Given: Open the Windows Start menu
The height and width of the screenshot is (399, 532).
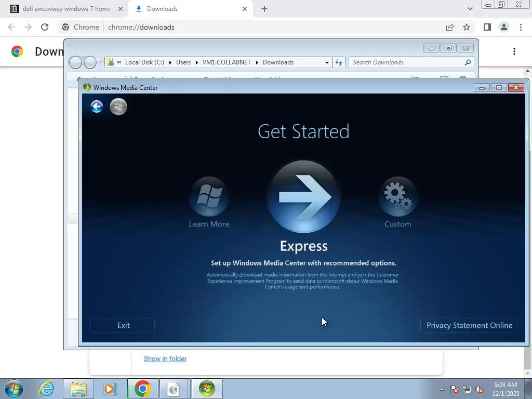Looking at the screenshot, I should click(x=14, y=389).
